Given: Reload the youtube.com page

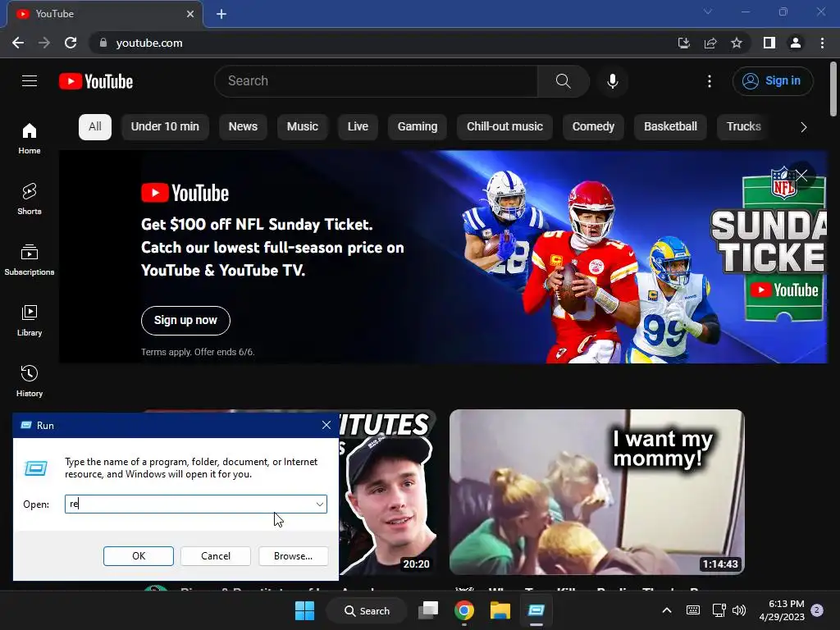Looking at the screenshot, I should (x=71, y=43).
